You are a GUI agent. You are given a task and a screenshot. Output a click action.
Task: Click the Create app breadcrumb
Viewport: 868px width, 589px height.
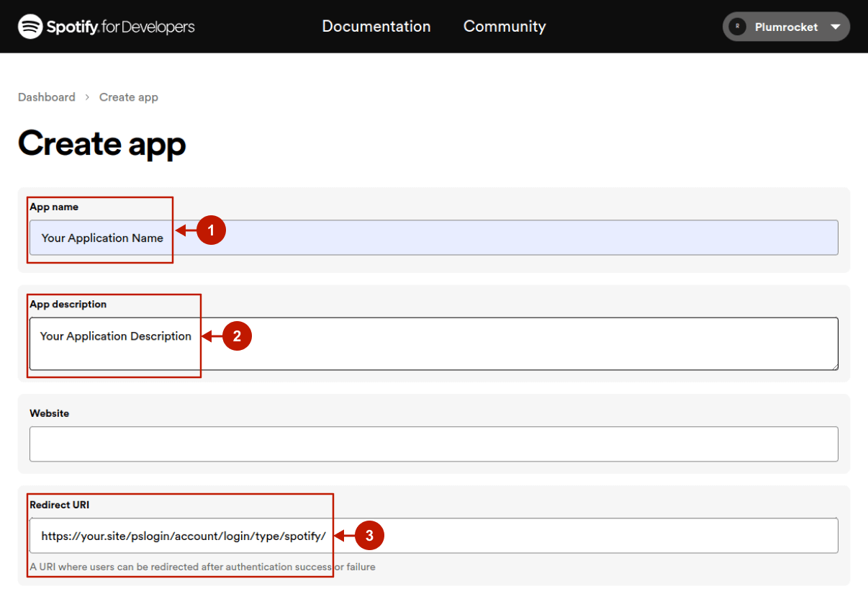(x=128, y=97)
